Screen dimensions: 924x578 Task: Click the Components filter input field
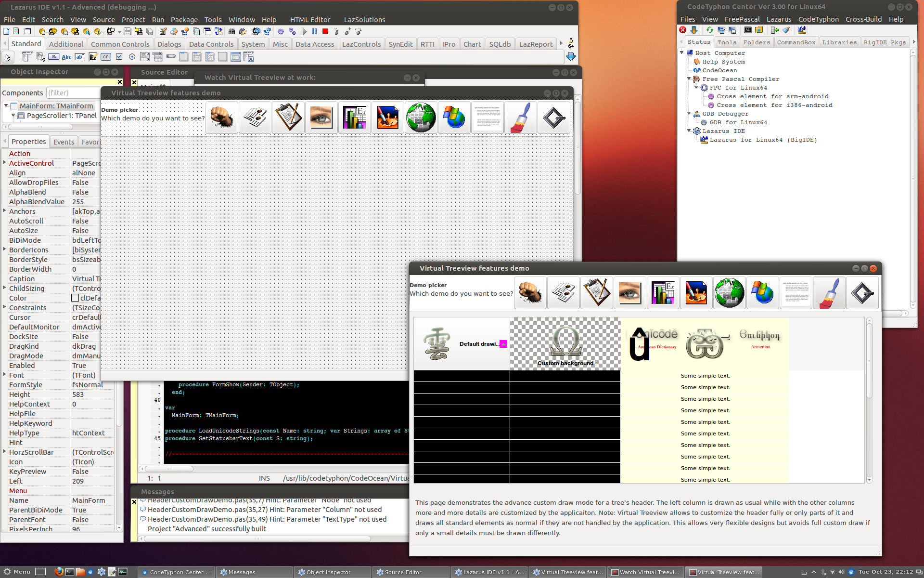coord(73,93)
